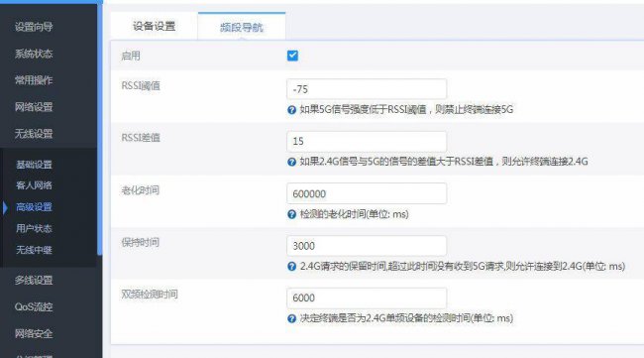Click the 双频检测时间 input field with 6000

(367, 298)
